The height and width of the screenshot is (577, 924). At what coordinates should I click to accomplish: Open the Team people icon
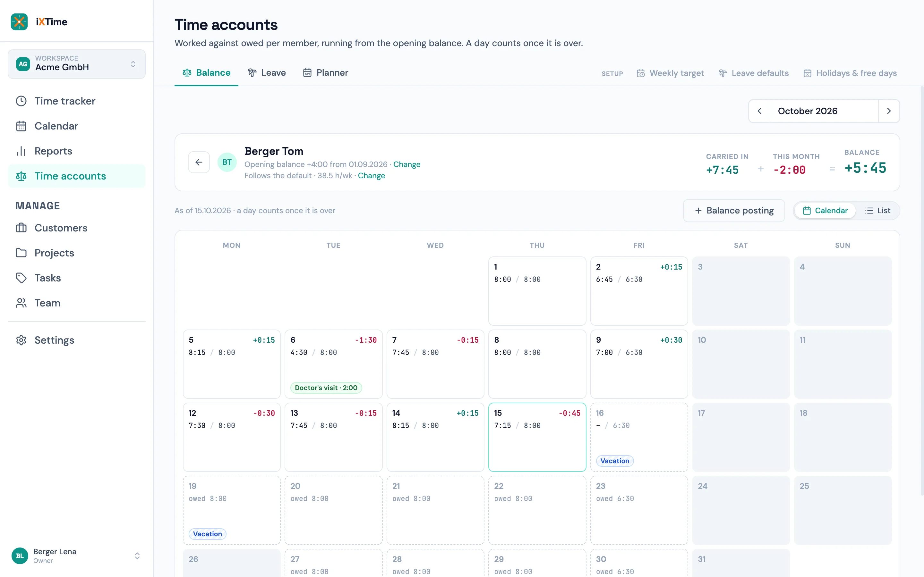[21, 303]
